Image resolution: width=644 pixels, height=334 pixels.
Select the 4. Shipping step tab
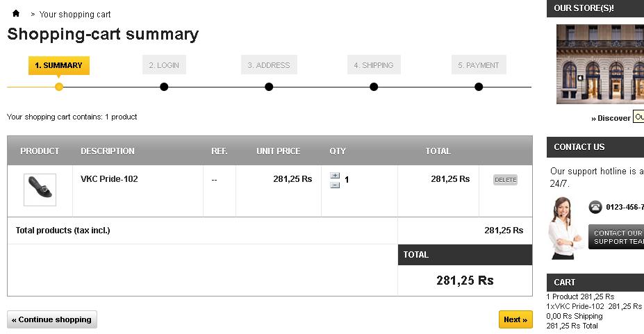[374, 65]
